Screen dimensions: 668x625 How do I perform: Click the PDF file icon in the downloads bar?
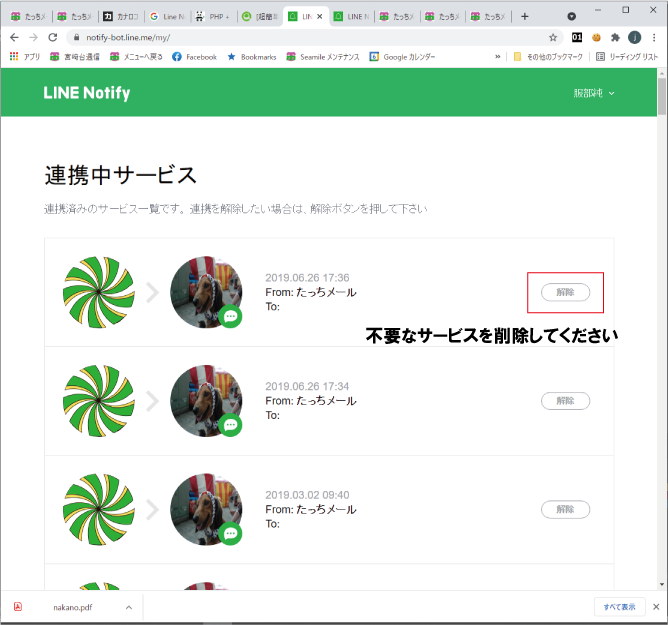18,607
